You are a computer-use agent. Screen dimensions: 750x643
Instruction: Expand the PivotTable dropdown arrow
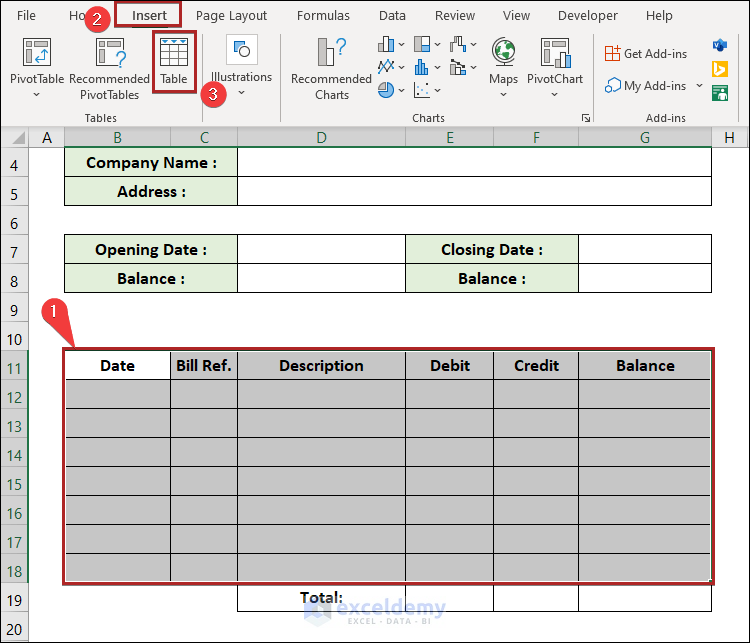(x=36, y=95)
